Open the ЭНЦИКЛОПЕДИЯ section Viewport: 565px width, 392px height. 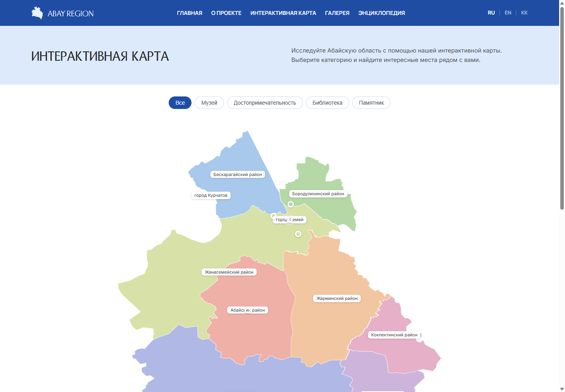(381, 13)
